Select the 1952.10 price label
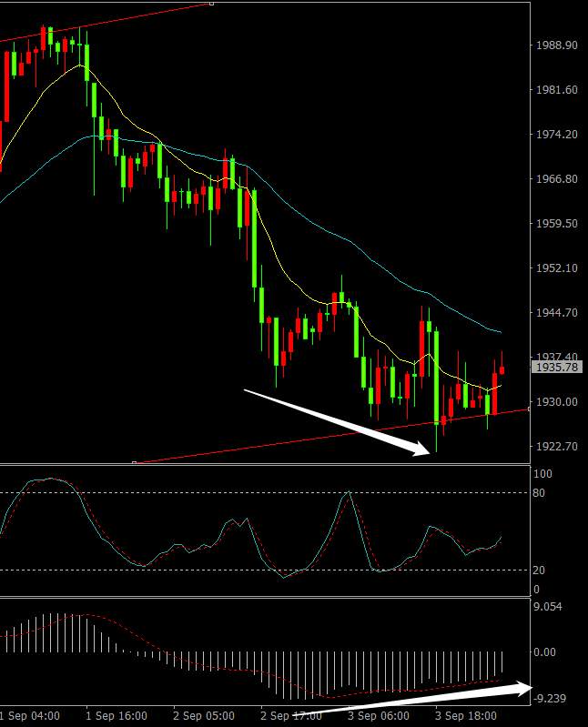The image size is (588, 727). point(557,268)
